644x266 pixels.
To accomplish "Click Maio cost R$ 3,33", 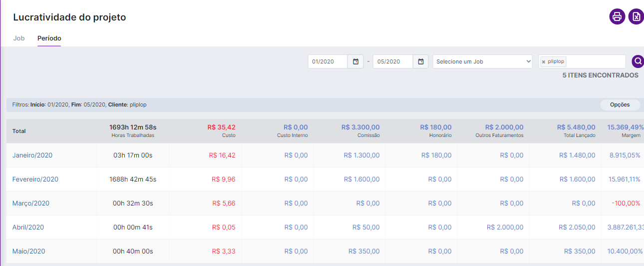I will pyautogui.click(x=224, y=251).
